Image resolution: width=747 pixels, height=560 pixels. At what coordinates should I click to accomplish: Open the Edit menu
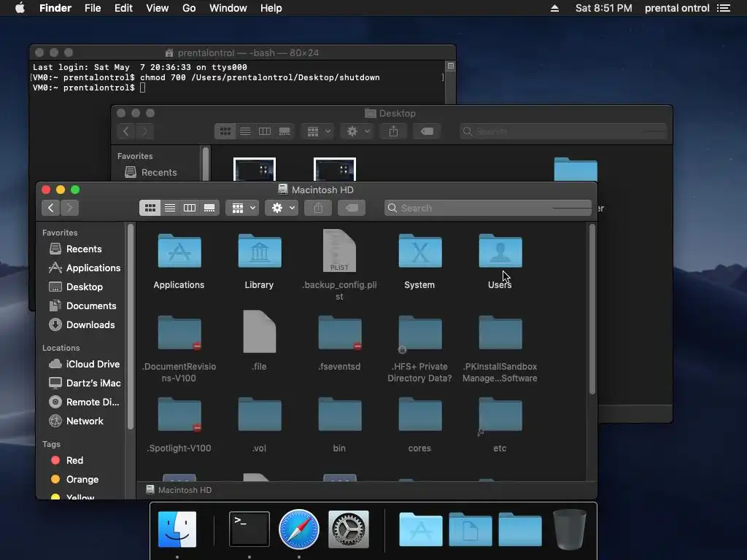(x=123, y=8)
